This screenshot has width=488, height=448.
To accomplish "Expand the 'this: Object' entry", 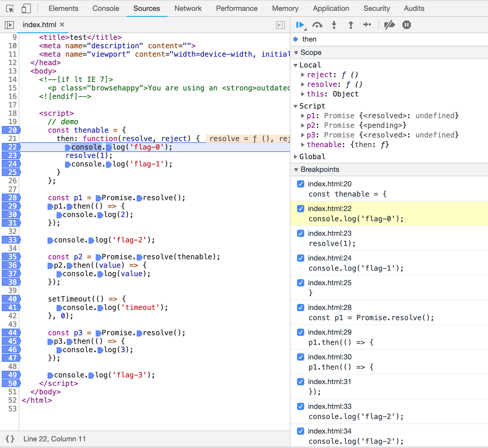I will click(x=303, y=94).
